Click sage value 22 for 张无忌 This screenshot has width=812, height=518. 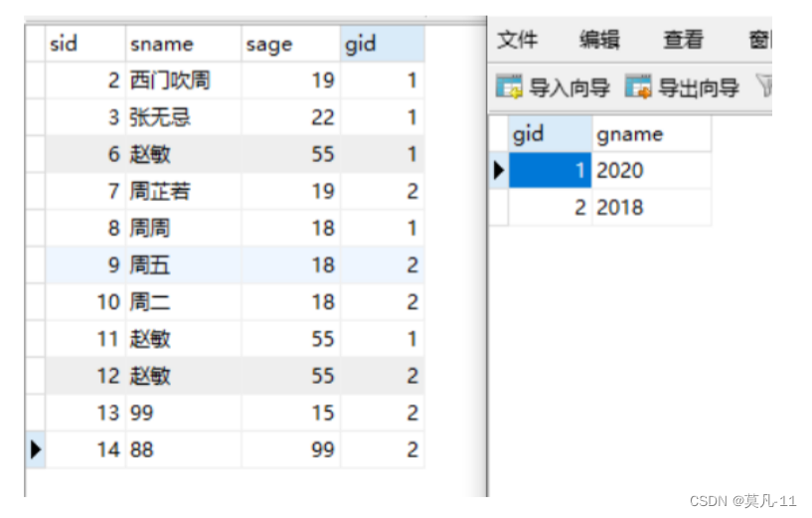pos(290,117)
